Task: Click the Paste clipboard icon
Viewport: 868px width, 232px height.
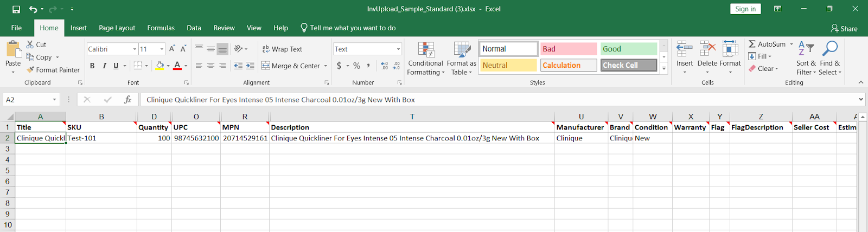Action: click(x=13, y=50)
